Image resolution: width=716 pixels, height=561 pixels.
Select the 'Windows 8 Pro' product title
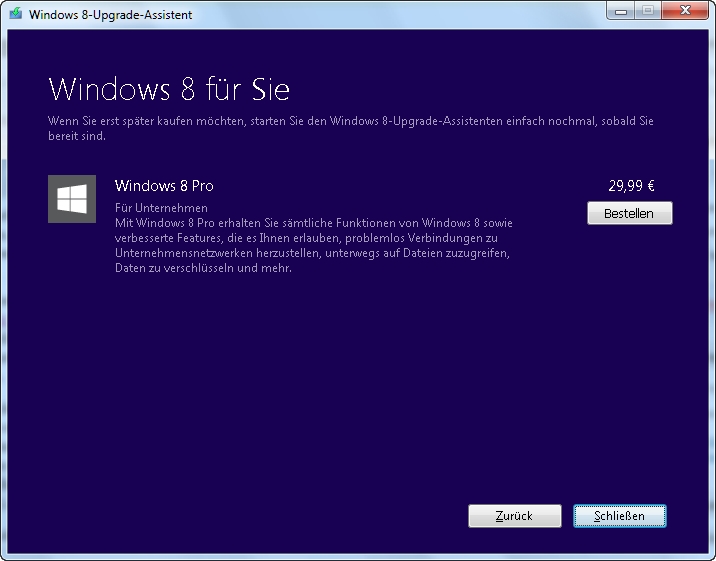click(x=164, y=186)
